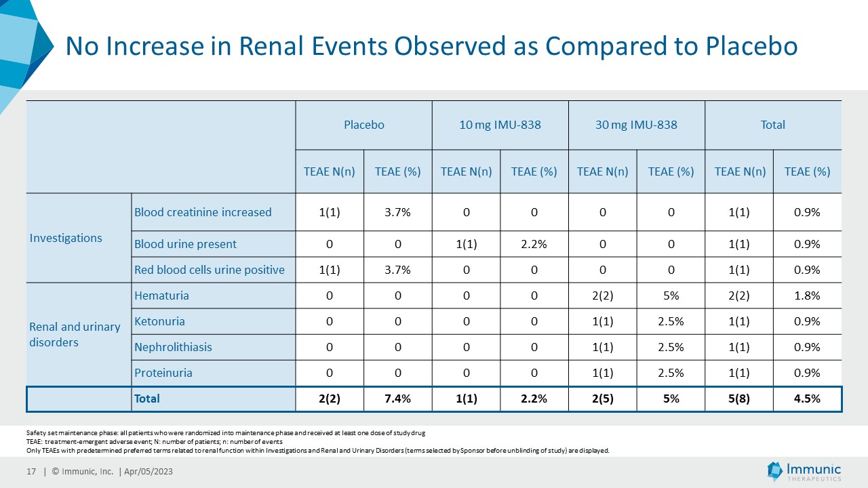Select the Red blood cells urine positive label

[x=210, y=270]
